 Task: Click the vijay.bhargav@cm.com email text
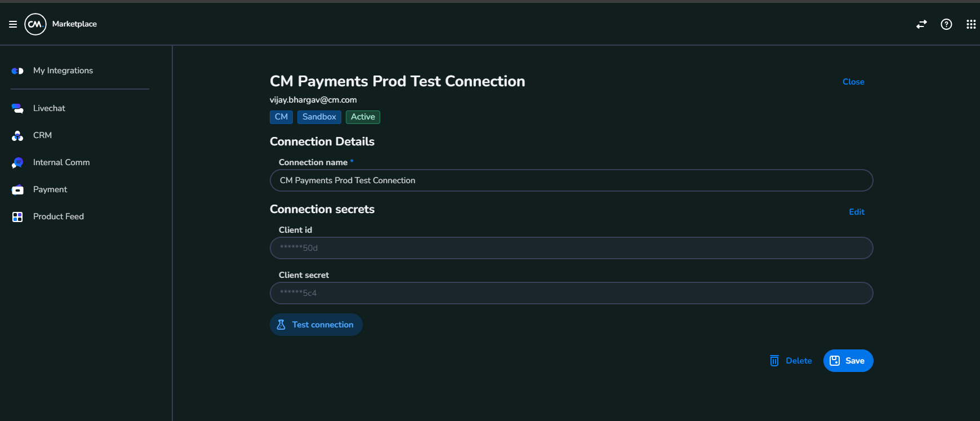pos(313,100)
